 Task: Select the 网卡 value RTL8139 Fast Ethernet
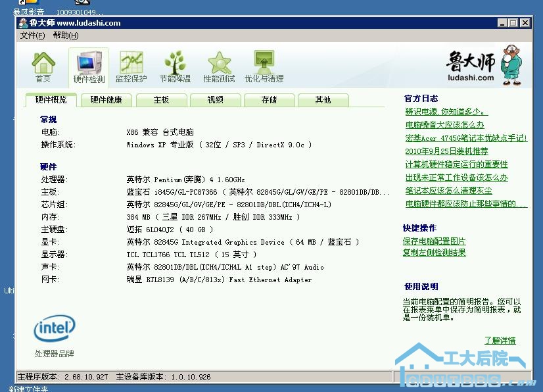pos(219,280)
